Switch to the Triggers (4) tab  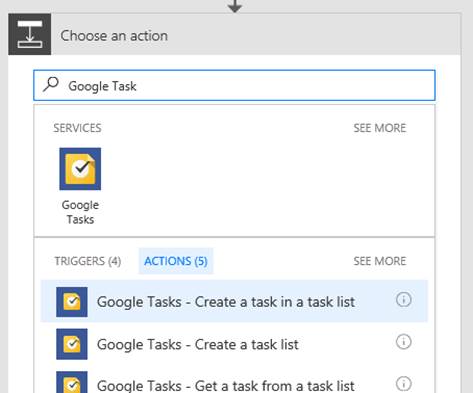(x=88, y=261)
